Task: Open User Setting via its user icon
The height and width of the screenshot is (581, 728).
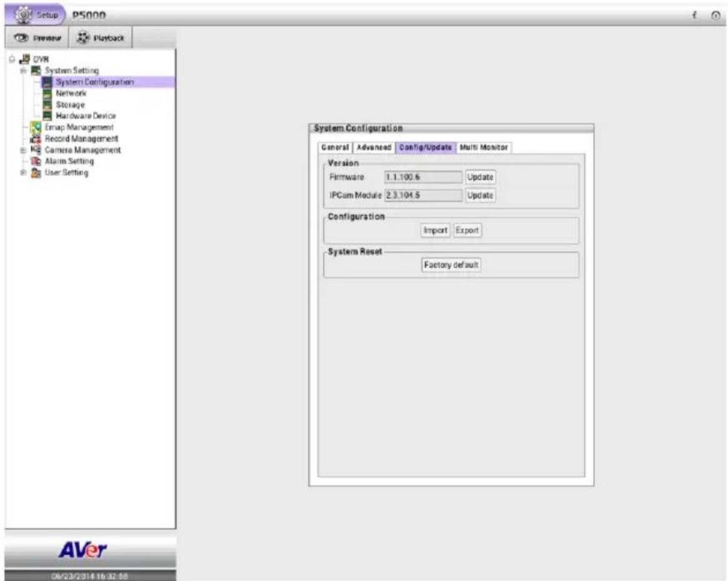Action: (36, 173)
